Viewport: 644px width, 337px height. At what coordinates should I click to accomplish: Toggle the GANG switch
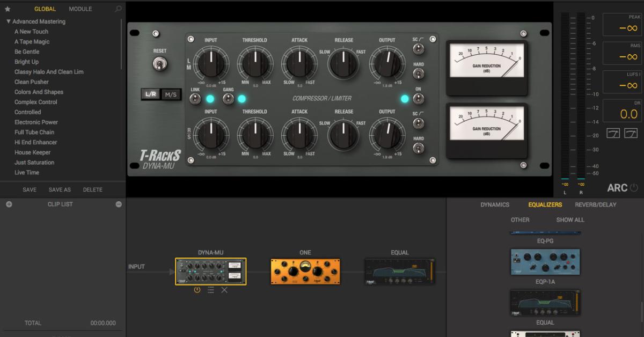(x=228, y=99)
